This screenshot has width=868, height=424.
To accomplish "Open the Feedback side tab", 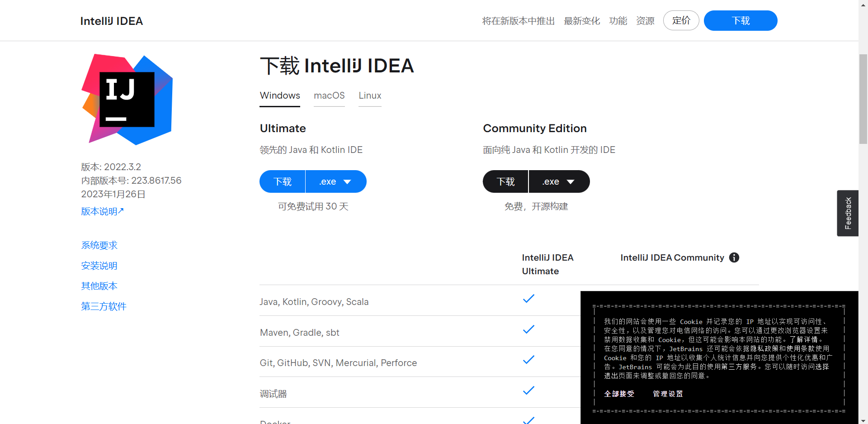I will coord(848,213).
